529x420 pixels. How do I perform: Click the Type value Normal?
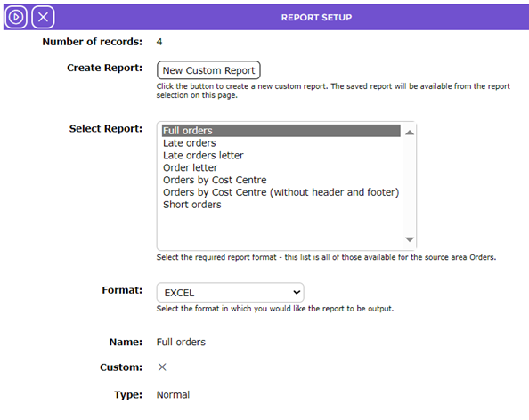click(173, 395)
